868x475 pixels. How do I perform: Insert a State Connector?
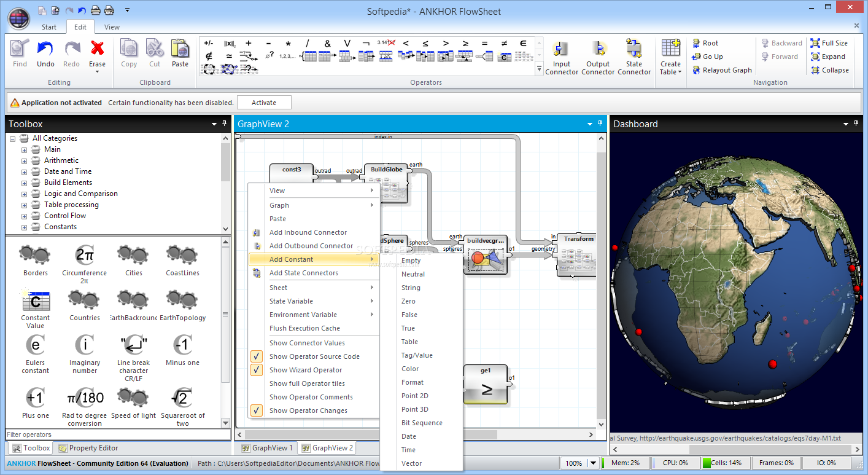point(634,57)
